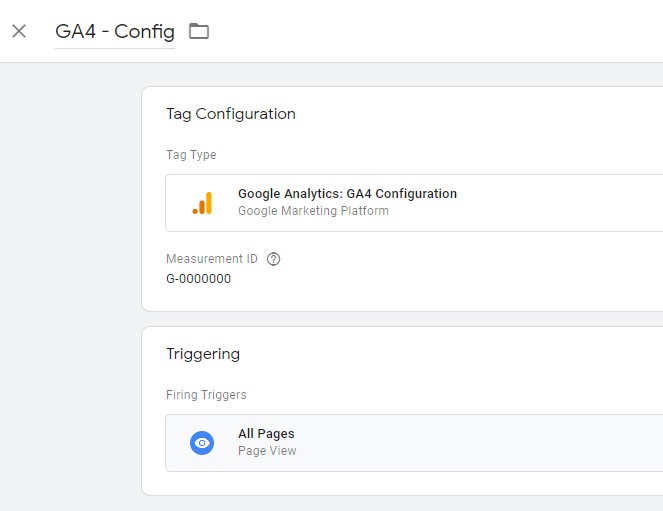Click the folder icon beside tag name

[199, 31]
